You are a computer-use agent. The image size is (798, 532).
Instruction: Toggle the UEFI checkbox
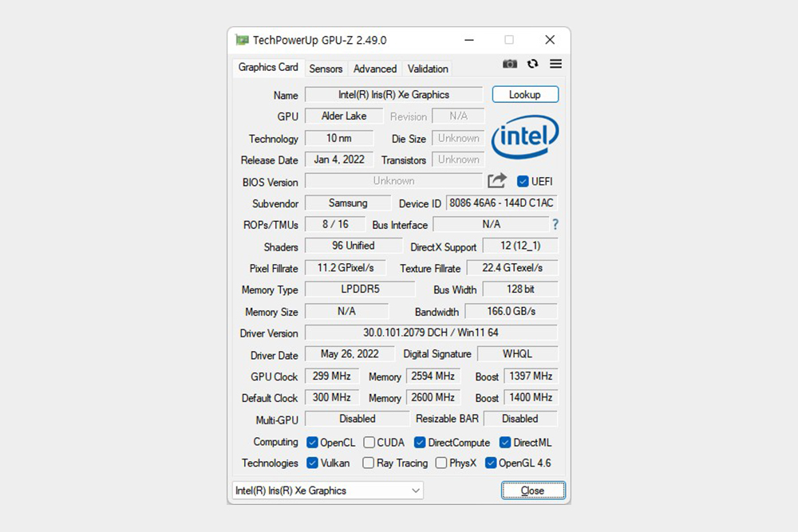pos(523,181)
